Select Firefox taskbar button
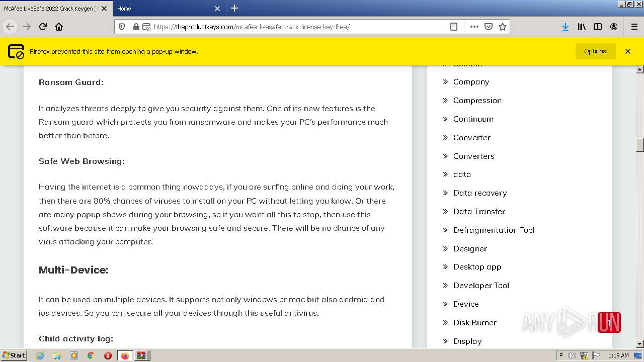This screenshot has height=362, width=644. click(125, 355)
